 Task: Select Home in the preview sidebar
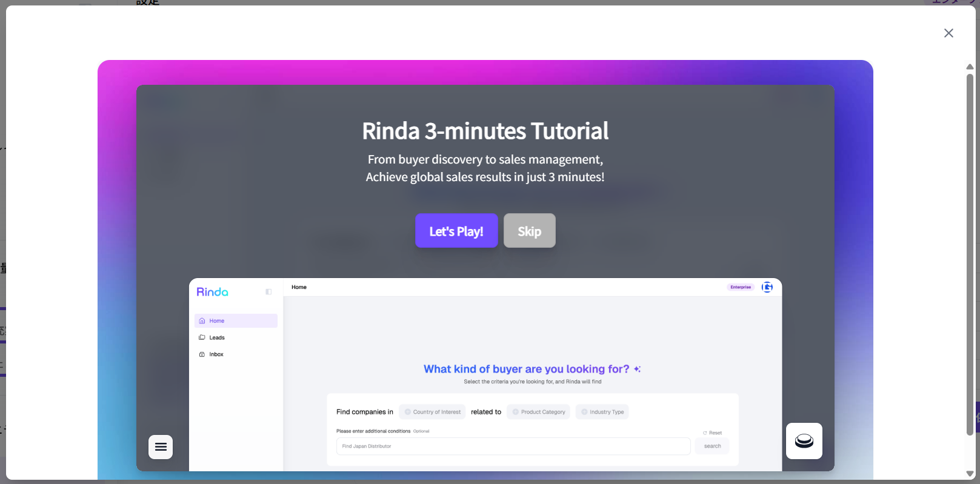pos(236,321)
